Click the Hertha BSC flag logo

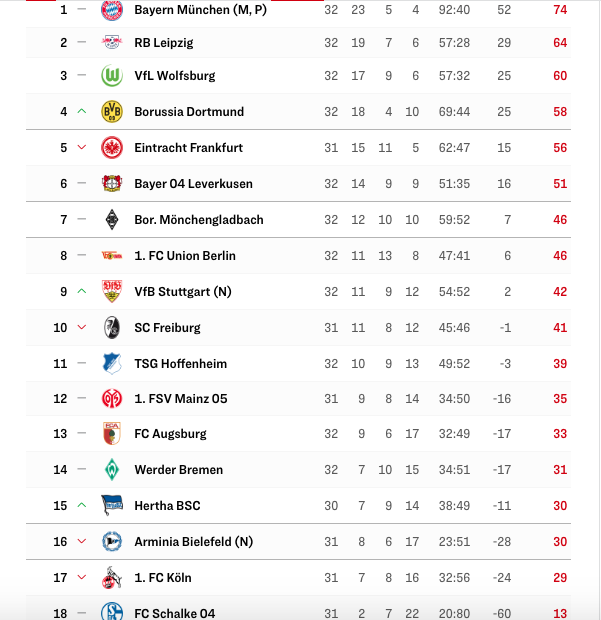112,505
